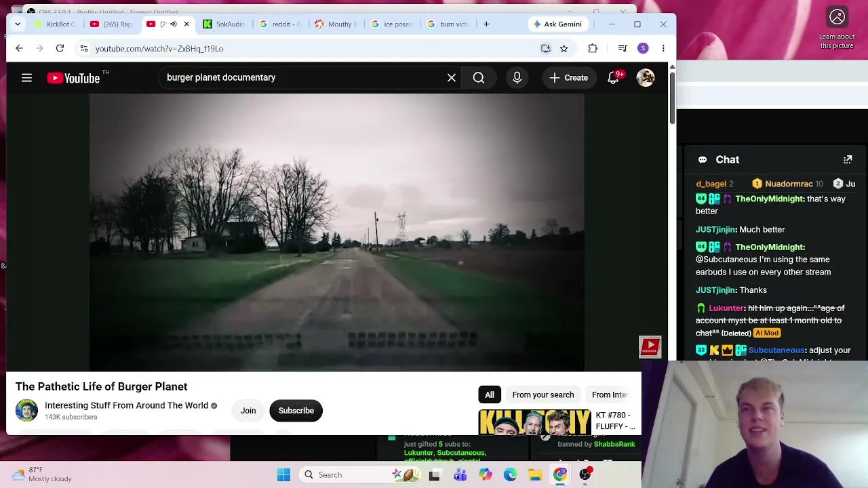868x488 pixels.
Task: Subscribe to Interesting Stuff From Around The World
Action: pyautogui.click(x=296, y=411)
